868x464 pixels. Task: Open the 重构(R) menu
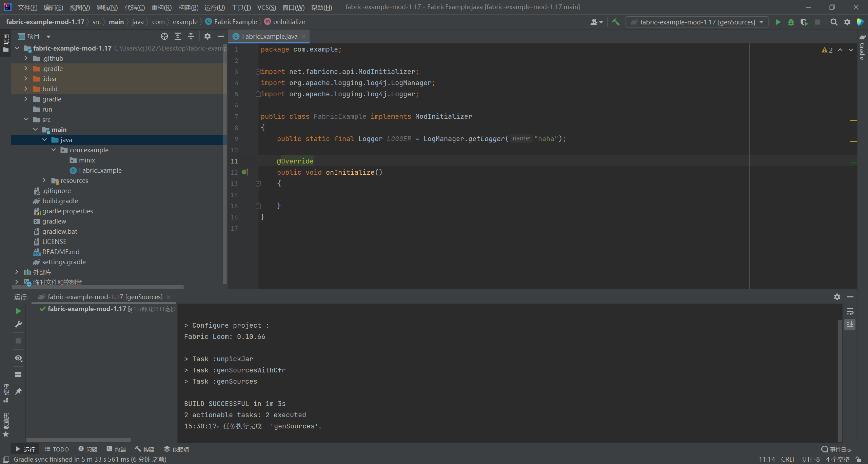point(161,7)
